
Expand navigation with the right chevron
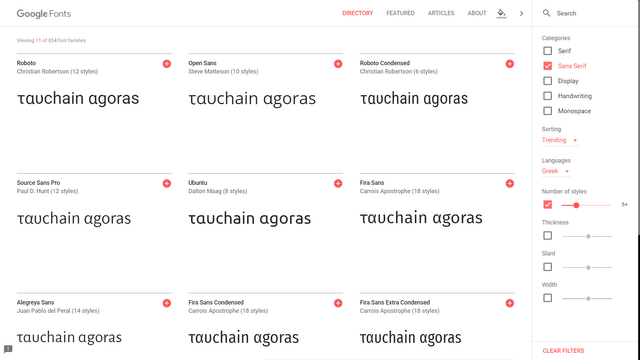pyautogui.click(x=521, y=13)
